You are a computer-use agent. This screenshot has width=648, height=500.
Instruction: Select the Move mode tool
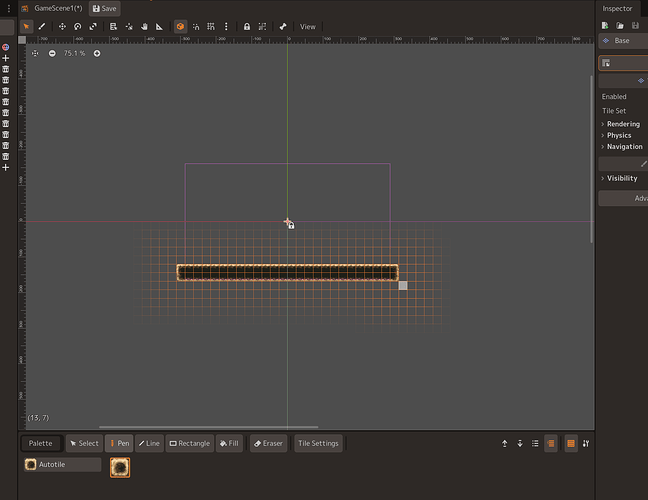point(62,27)
